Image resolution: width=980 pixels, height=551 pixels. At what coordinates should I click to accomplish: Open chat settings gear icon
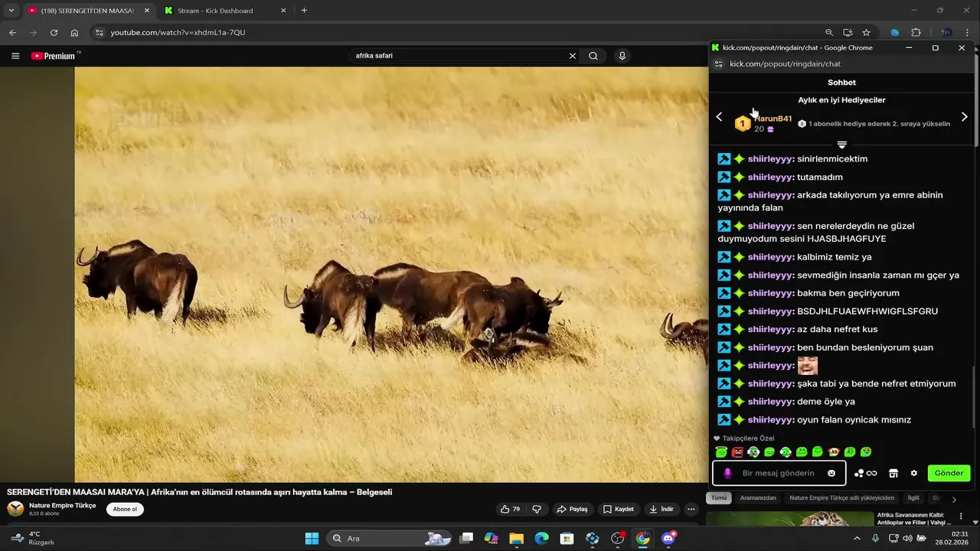point(913,473)
